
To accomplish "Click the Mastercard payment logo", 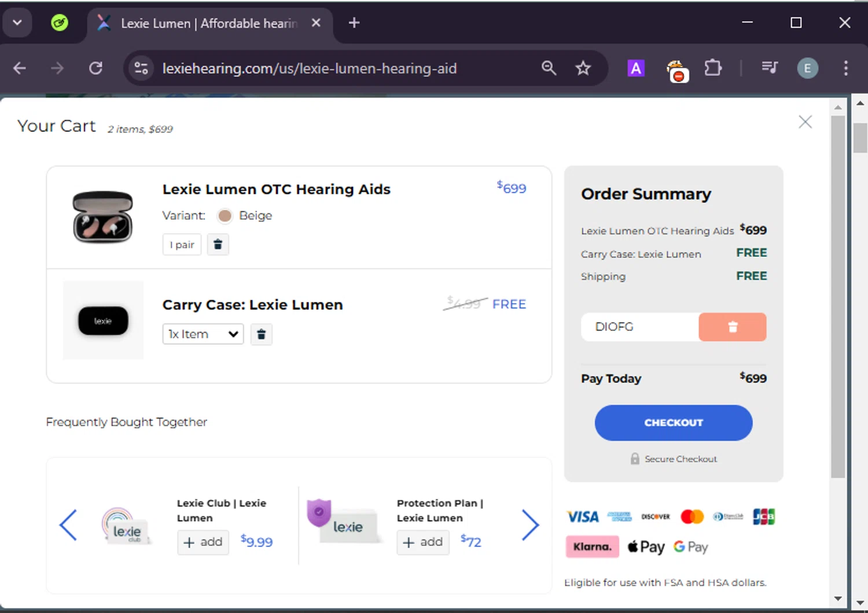I will [692, 516].
